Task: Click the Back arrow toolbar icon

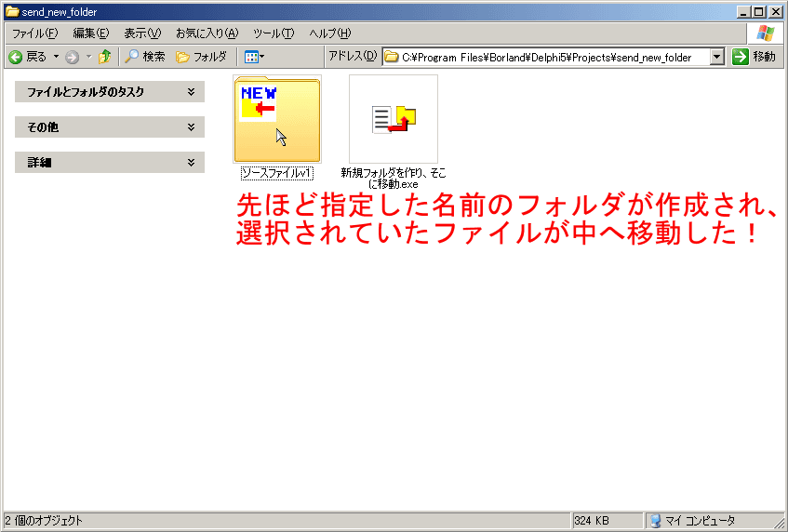Action: [16, 57]
